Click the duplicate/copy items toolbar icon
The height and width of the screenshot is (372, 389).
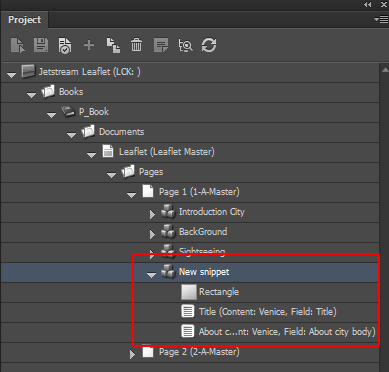click(113, 45)
